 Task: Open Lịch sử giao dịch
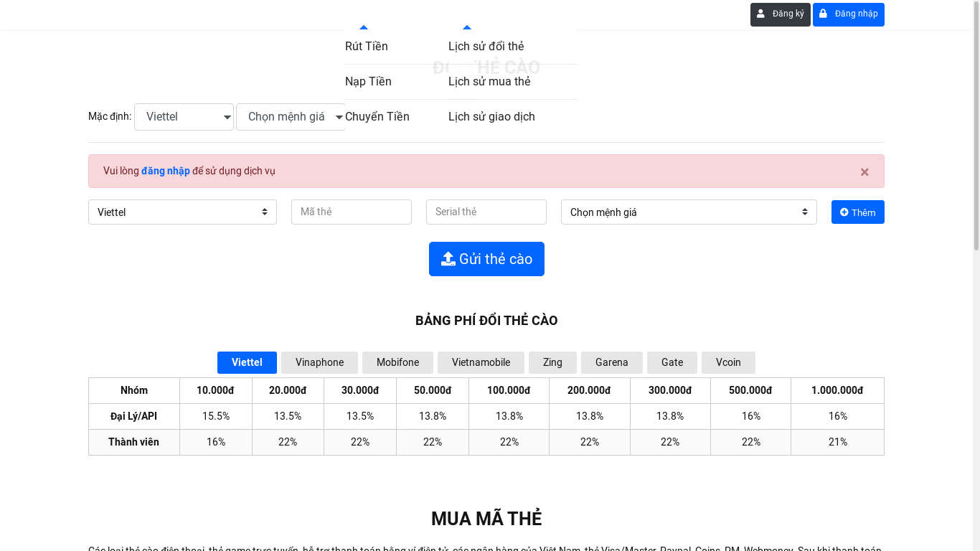click(491, 117)
